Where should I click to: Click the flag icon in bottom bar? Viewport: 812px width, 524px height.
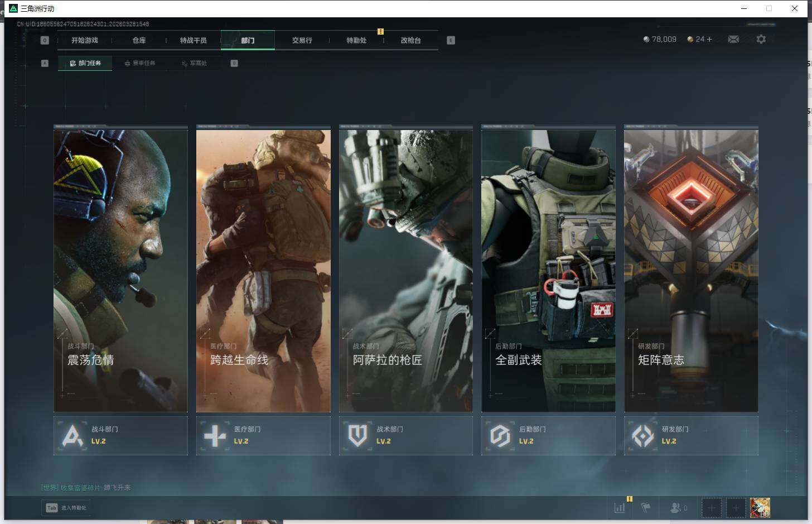coord(646,508)
